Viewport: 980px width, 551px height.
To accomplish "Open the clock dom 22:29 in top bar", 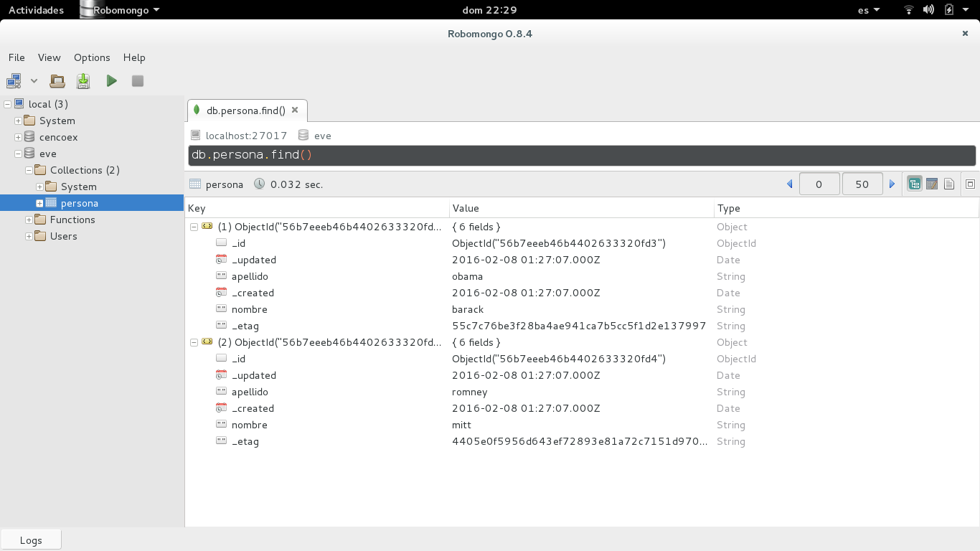I will [489, 10].
